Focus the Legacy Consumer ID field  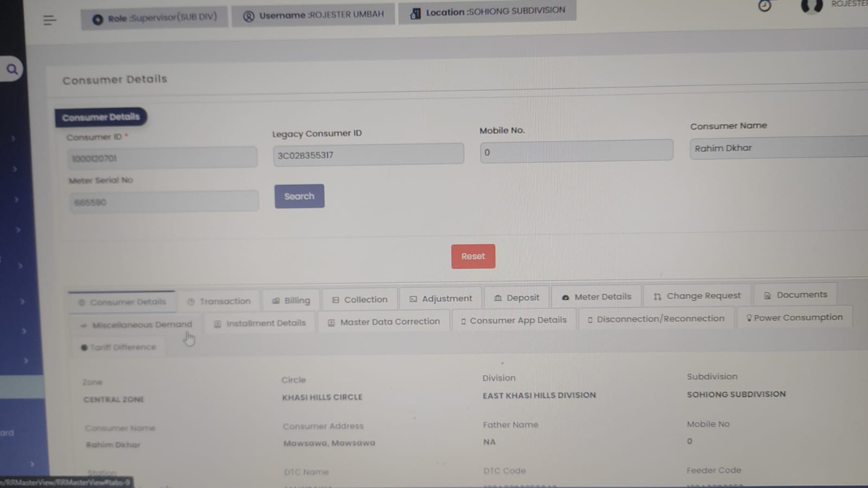pos(368,155)
